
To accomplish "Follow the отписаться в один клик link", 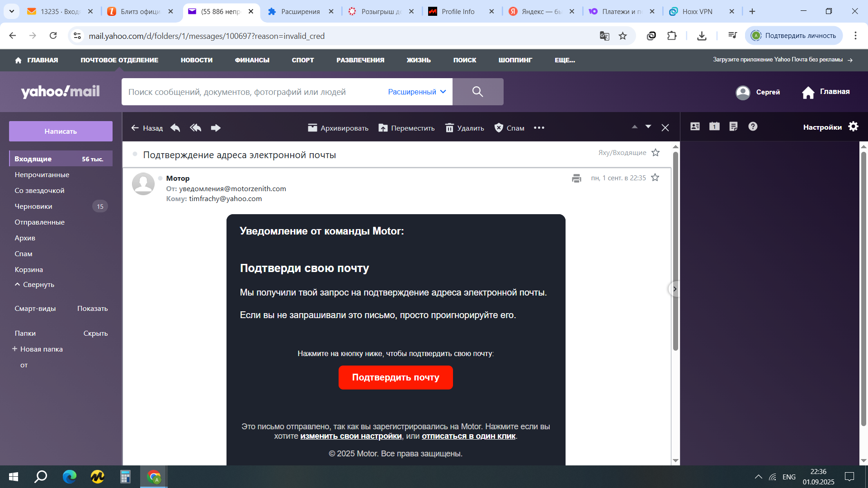I will (x=468, y=436).
